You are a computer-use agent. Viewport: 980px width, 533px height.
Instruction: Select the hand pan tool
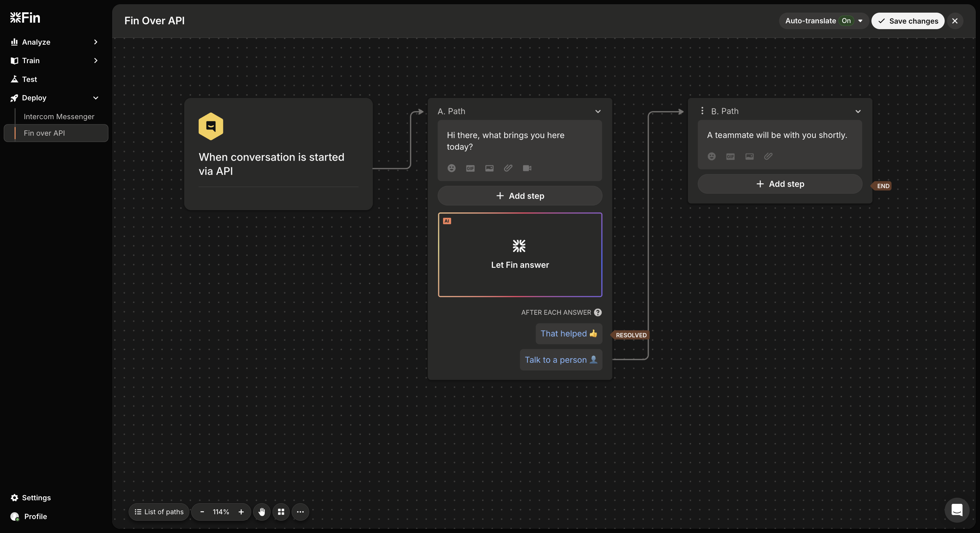262,512
